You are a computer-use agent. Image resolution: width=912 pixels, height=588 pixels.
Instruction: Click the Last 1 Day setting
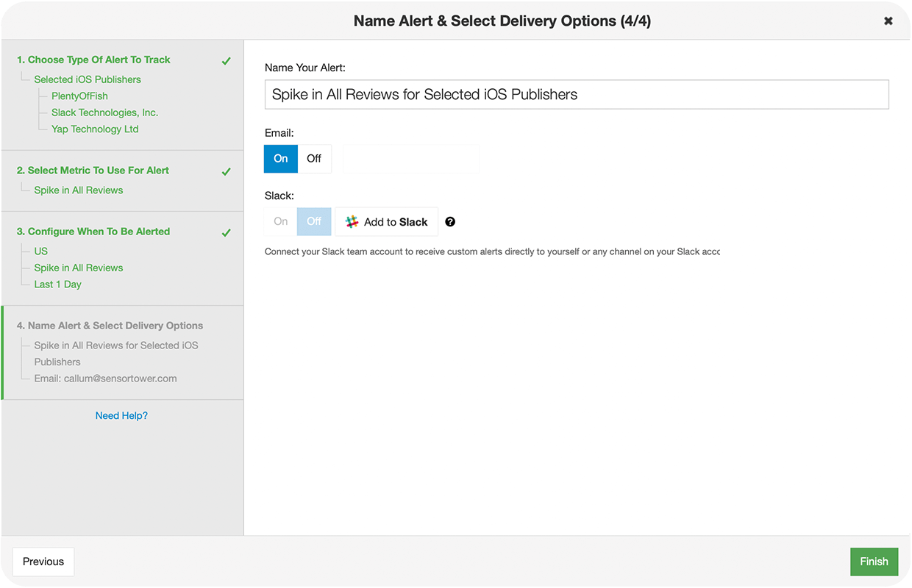pyautogui.click(x=57, y=284)
